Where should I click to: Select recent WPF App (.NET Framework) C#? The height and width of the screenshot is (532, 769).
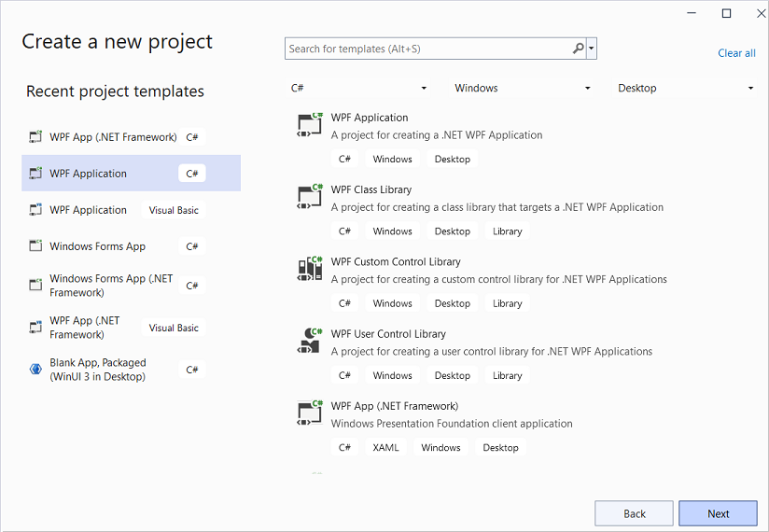pos(113,137)
